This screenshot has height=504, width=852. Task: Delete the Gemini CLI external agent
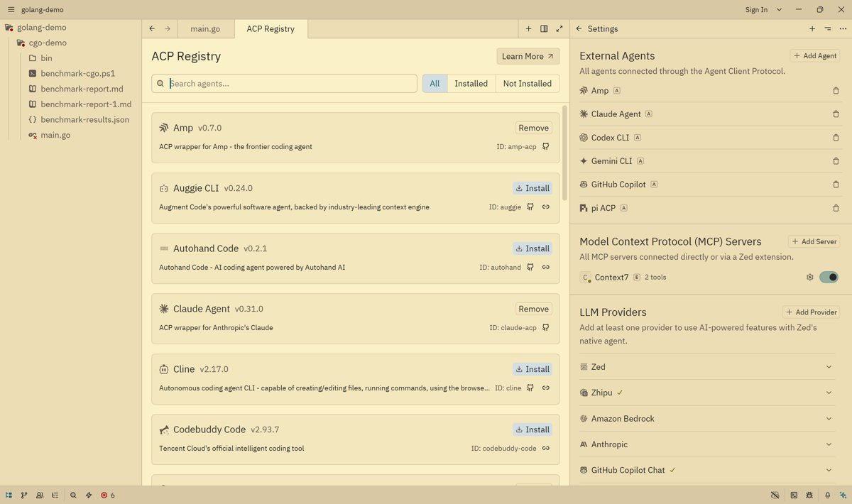(836, 161)
